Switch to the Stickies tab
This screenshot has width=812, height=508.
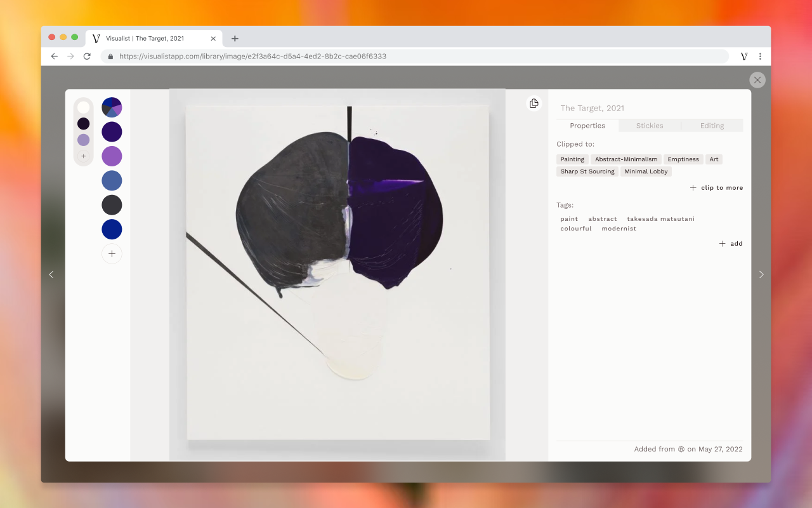click(x=650, y=126)
